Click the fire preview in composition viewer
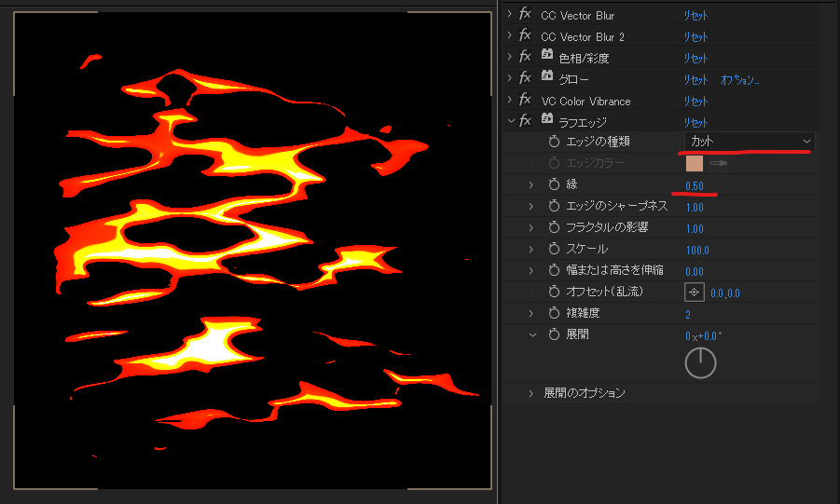840x504 pixels. point(253,250)
